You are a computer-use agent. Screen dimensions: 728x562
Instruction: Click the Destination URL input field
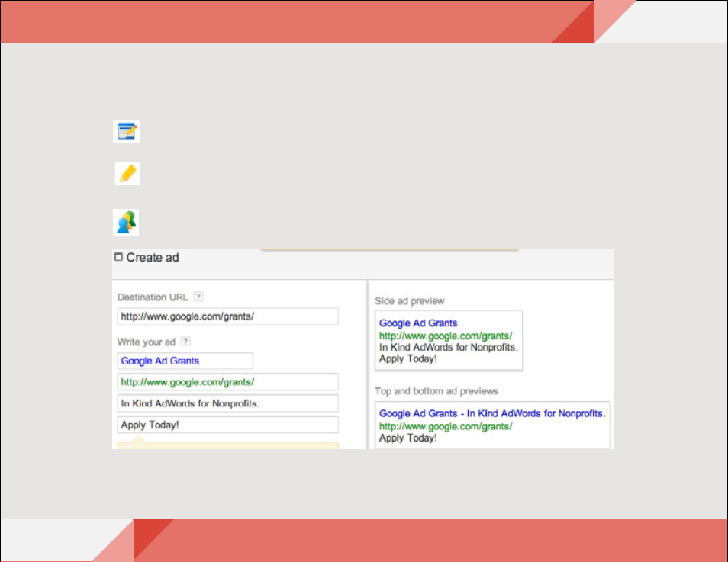tap(227, 316)
